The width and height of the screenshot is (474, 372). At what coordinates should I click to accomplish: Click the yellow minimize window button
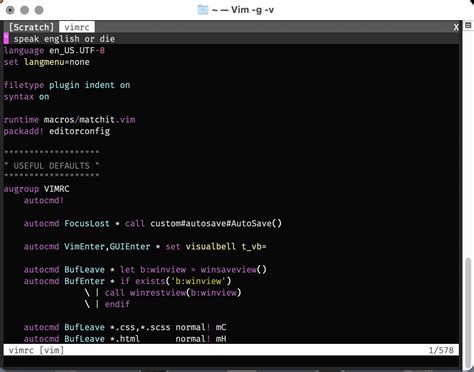[25, 10]
